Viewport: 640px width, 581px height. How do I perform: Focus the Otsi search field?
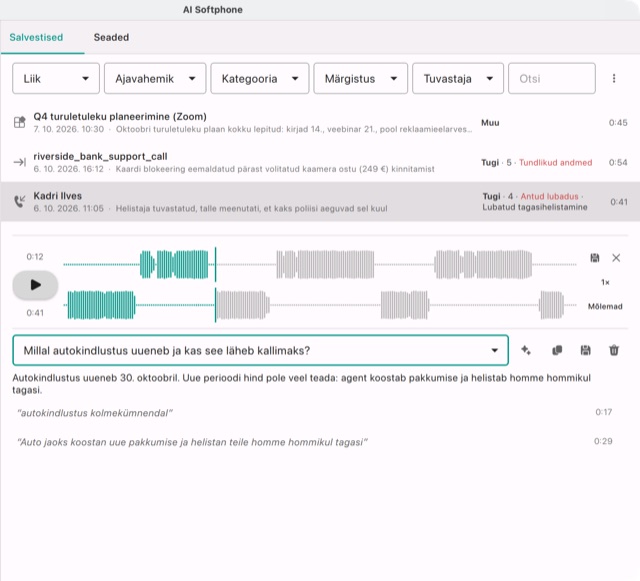pyautogui.click(x=552, y=78)
